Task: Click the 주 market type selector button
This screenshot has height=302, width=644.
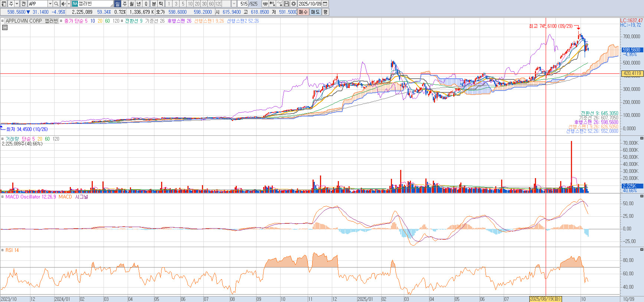Action: [x=11, y=4]
